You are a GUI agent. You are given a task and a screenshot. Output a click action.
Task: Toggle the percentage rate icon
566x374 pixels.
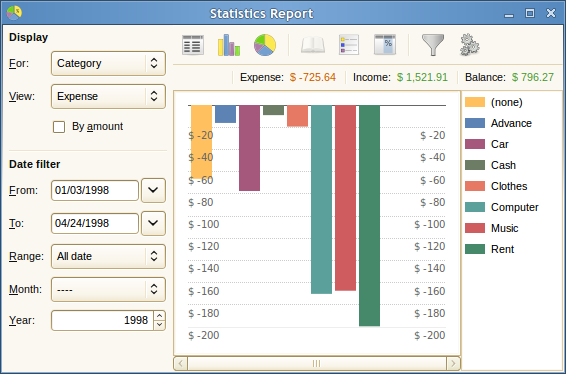coord(385,45)
